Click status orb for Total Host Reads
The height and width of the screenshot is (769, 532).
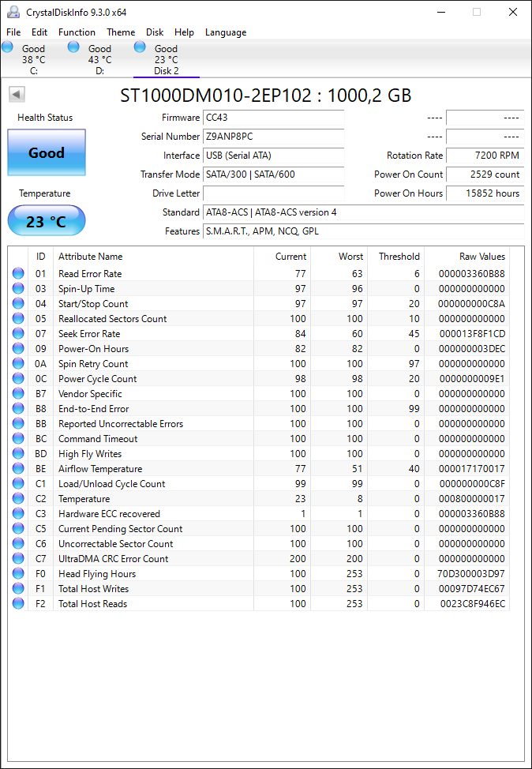pyautogui.click(x=18, y=604)
